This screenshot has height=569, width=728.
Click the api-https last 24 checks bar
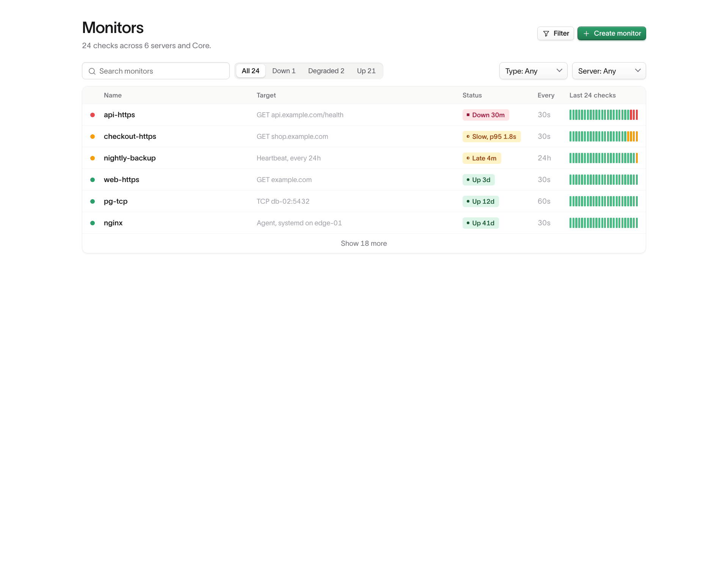604,115
